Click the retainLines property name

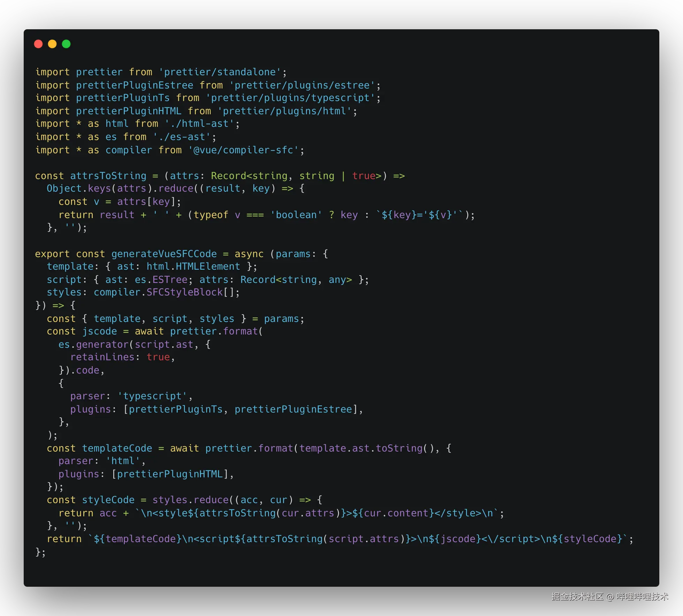(102, 357)
